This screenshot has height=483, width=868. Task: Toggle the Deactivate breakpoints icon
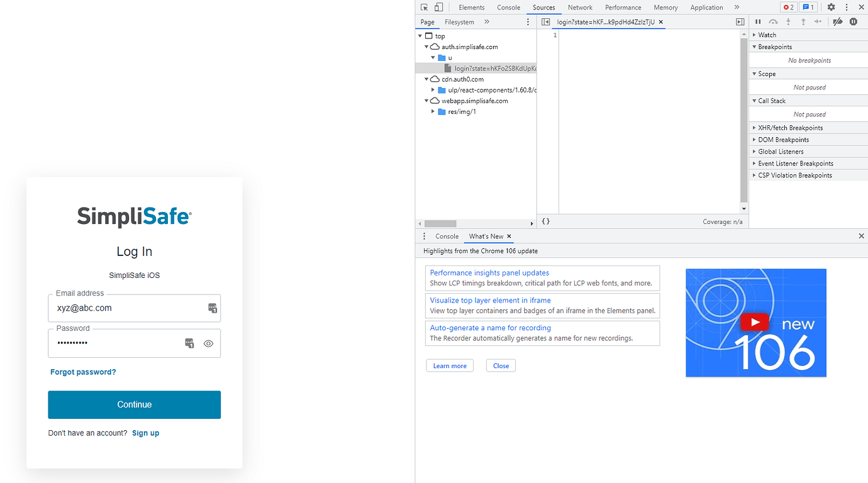coord(837,22)
